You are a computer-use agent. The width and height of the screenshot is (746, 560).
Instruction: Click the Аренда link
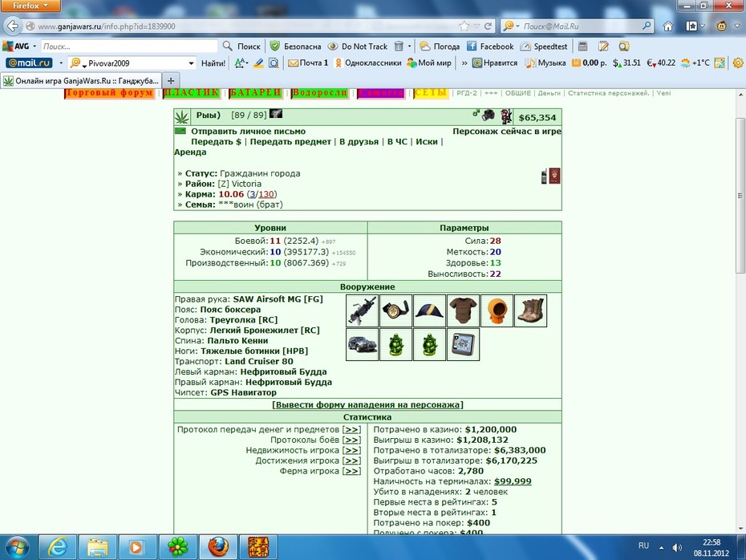190,152
